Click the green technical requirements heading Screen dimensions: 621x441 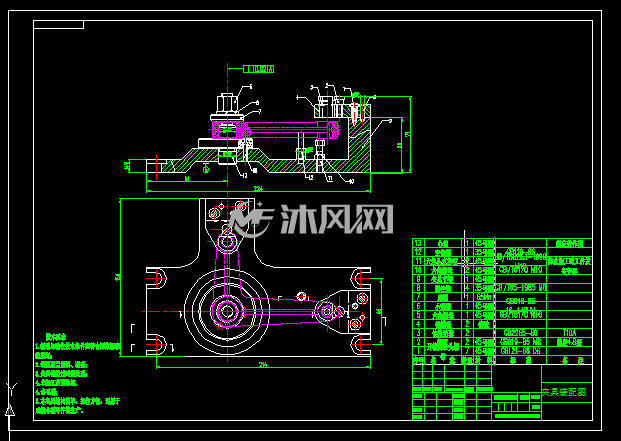coord(55,336)
